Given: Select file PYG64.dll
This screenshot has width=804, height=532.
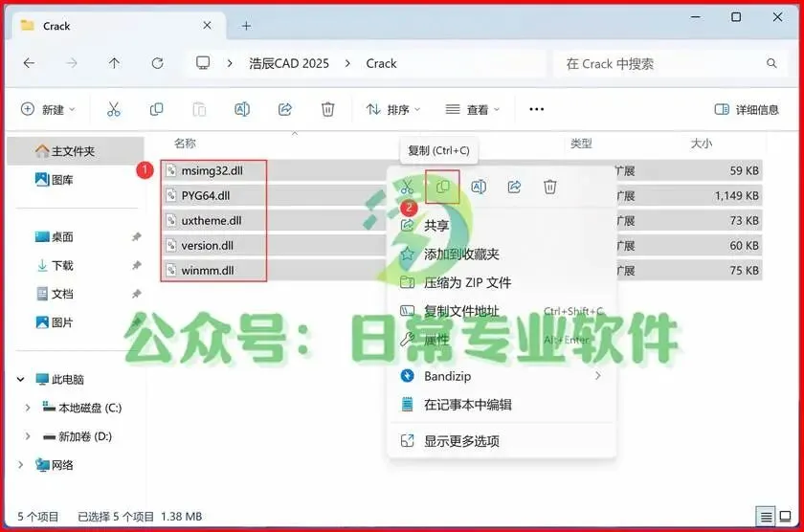Looking at the screenshot, I should click(x=206, y=195).
